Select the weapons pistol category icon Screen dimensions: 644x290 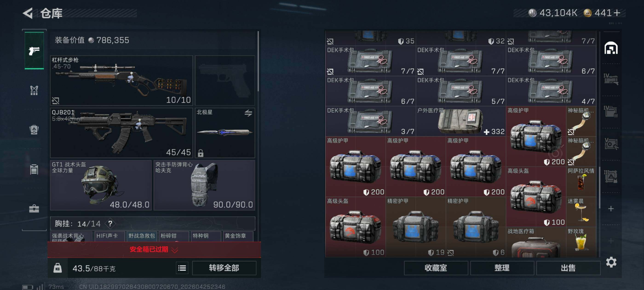[x=34, y=51]
